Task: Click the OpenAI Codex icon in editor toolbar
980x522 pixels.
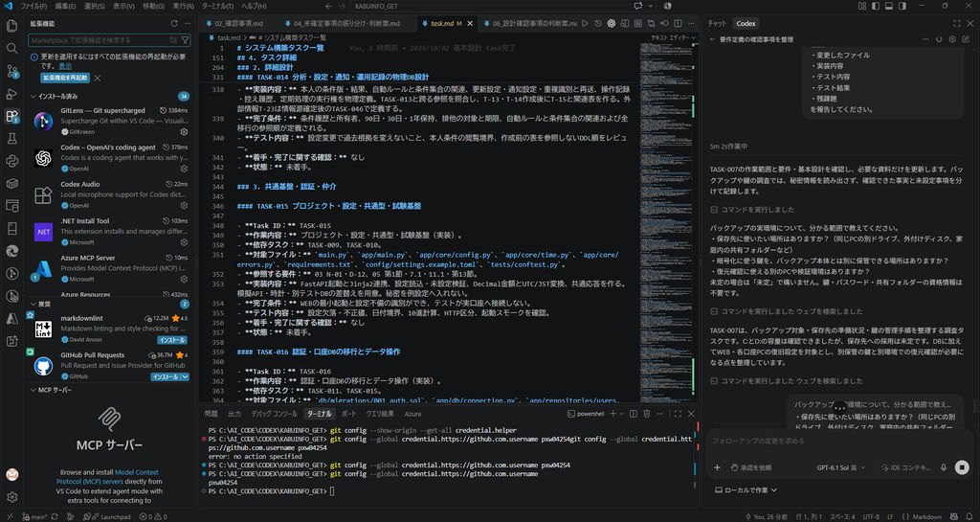Action: [612, 24]
